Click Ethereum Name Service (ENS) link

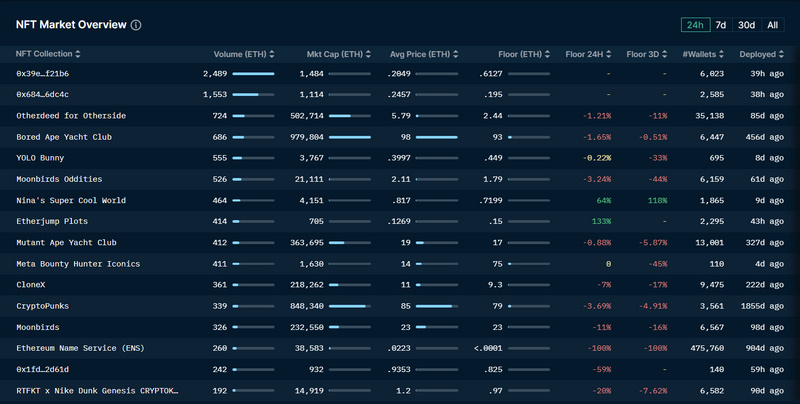(x=76, y=347)
